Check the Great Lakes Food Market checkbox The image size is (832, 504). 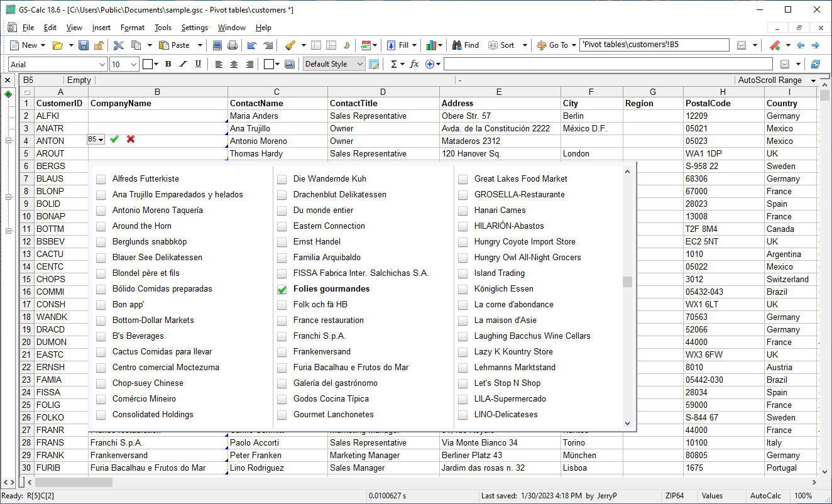pos(463,179)
